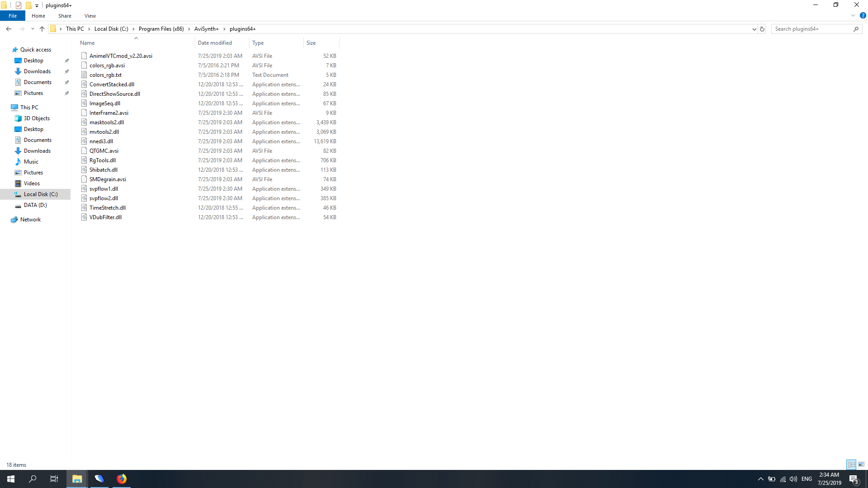Open address bar previous locations dropdown
The width and height of the screenshot is (868, 488).
point(754,29)
